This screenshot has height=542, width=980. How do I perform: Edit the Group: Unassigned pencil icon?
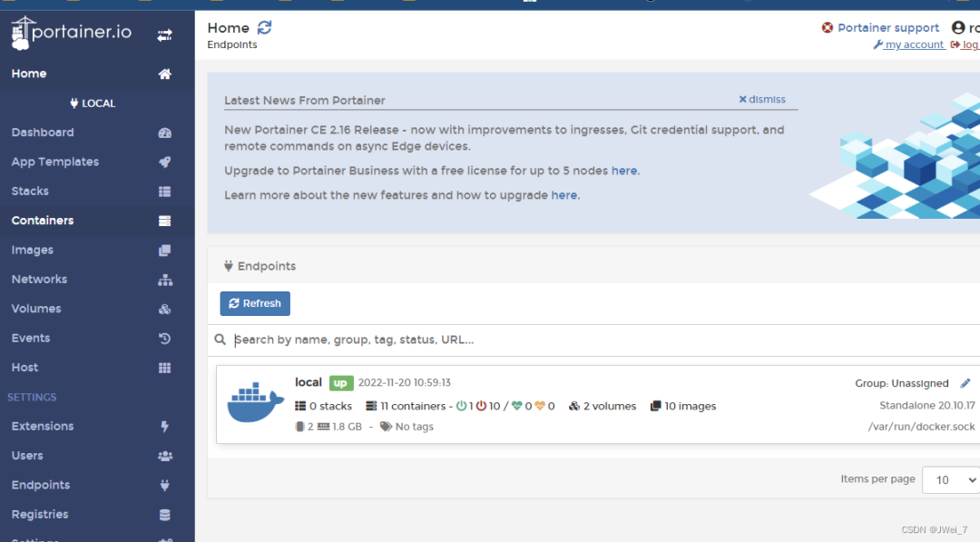tap(964, 383)
